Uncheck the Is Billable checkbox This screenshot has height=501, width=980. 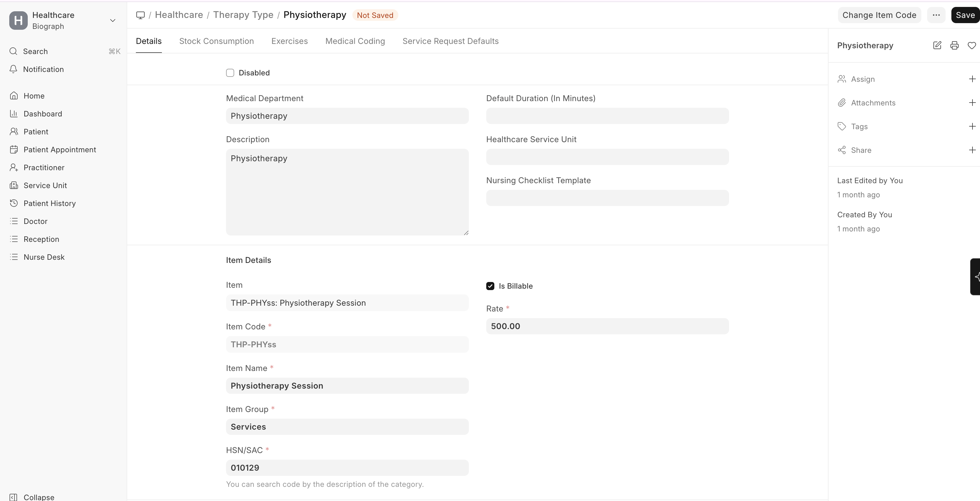tap(490, 286)
